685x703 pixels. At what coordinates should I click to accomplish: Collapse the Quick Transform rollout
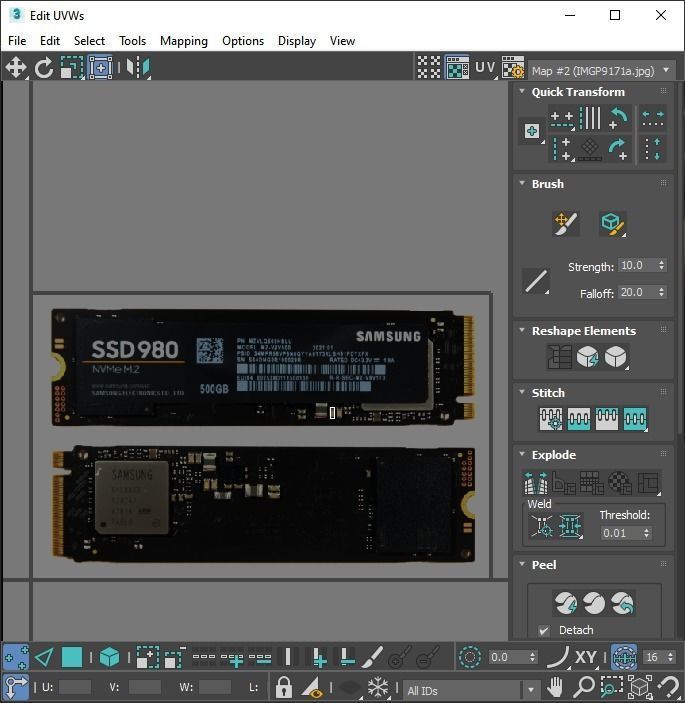point(522,91)
